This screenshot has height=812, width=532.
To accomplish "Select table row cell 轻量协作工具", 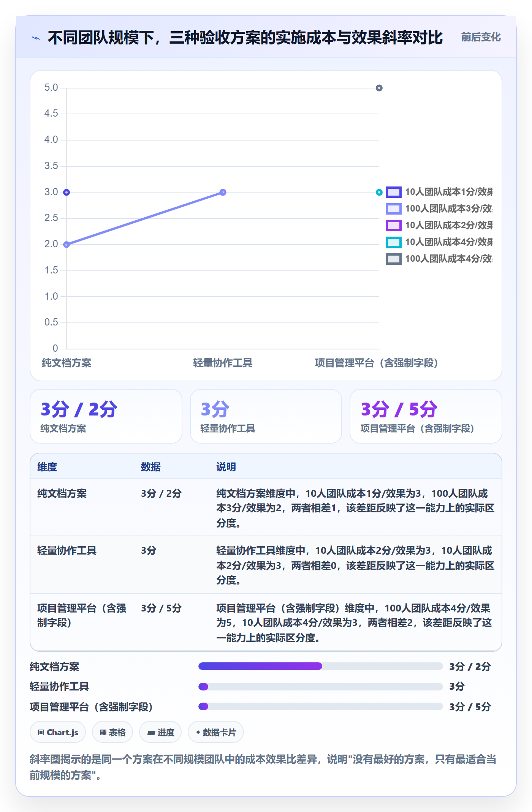I will point(67,550).
